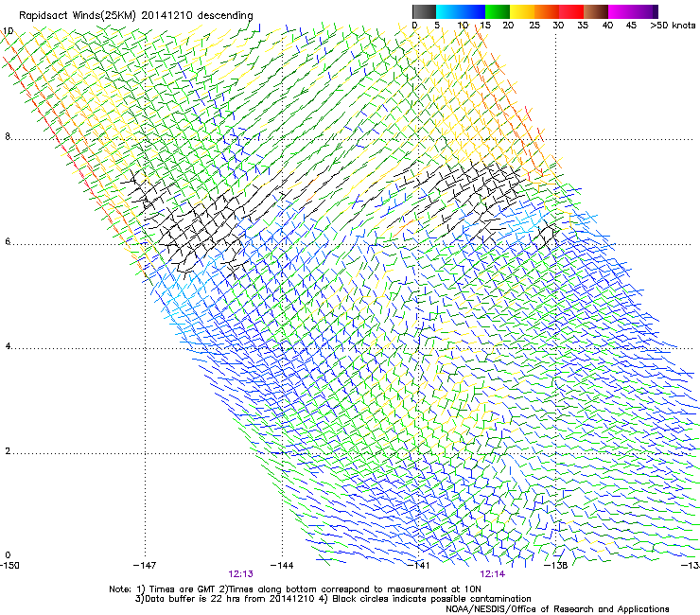This screenshot has height=615, width=700.
Task: Click the '5' label under the color legend
Action: (437, 26)
